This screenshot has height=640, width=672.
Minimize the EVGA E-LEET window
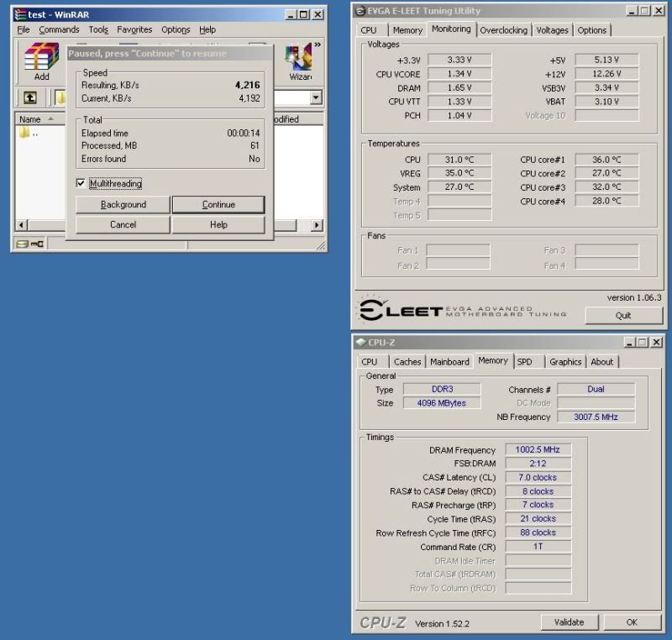(632, 11)
